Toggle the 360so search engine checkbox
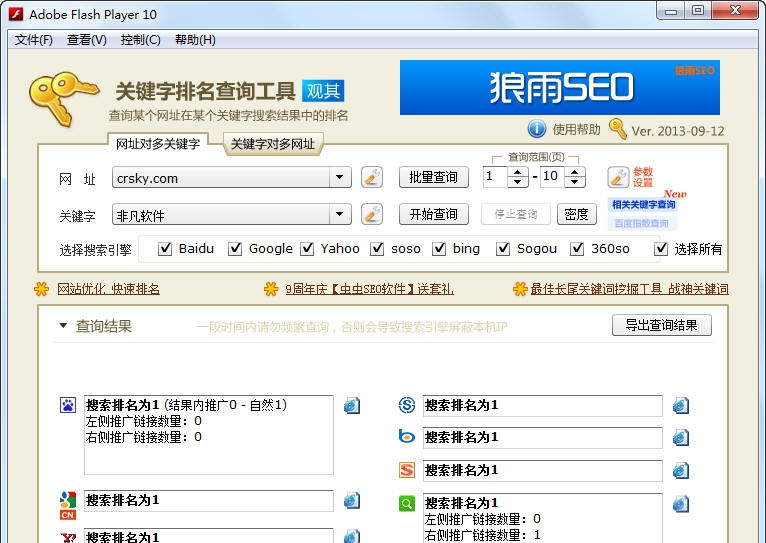Screen dimensions: 766x543 pyautogui.click(x=577, y=249)
